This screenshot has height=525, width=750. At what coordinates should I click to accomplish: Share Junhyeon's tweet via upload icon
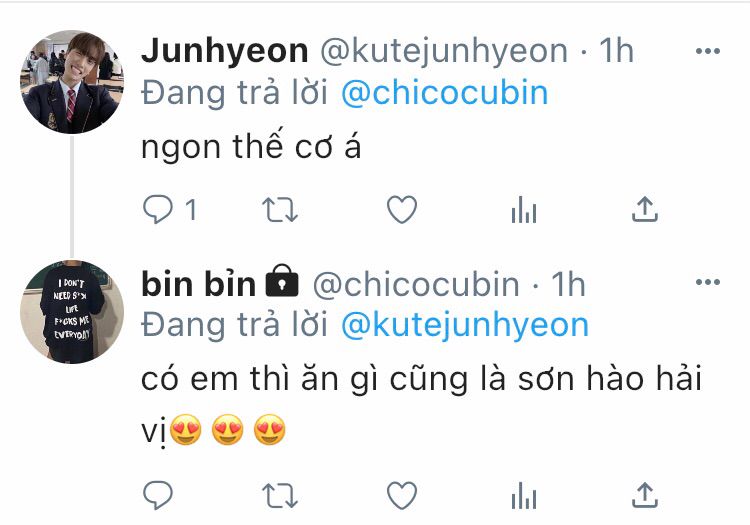coord(645,209)
